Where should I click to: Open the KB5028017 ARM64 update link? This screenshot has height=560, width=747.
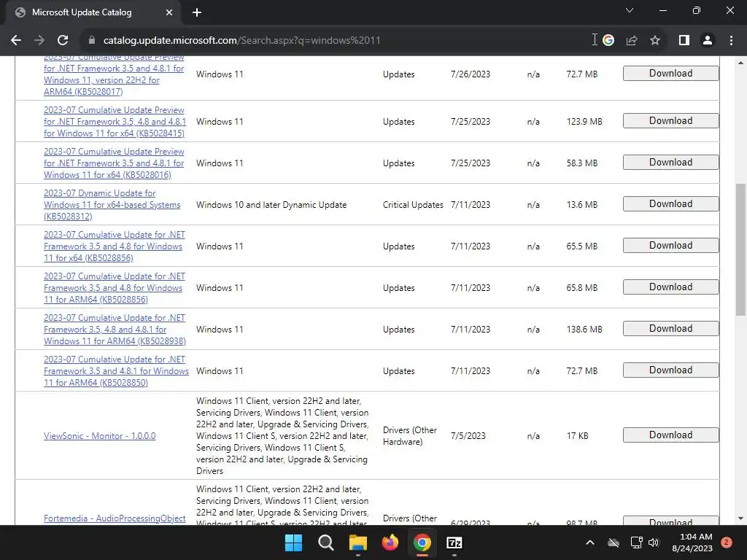pyautogui.click(x=114, y=76)
